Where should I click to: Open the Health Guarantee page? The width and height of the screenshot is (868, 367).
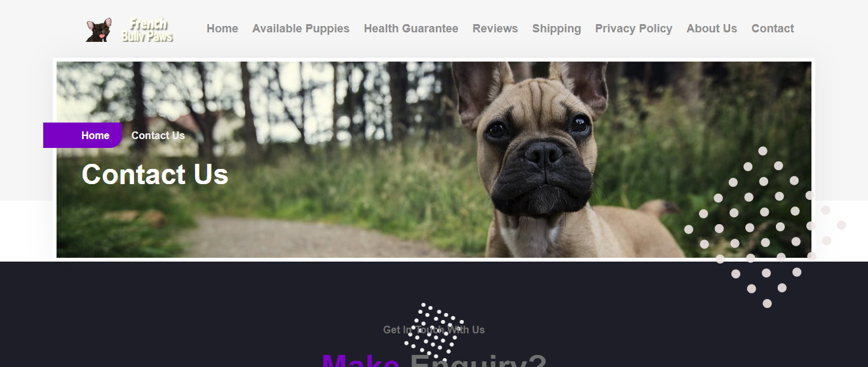[x=411, y=29]
